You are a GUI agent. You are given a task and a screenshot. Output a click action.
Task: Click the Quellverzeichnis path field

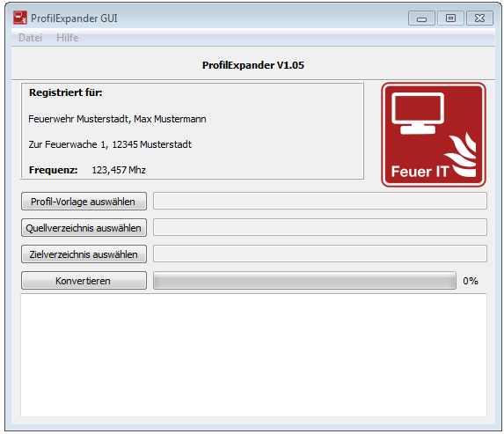tap(320, 227)
